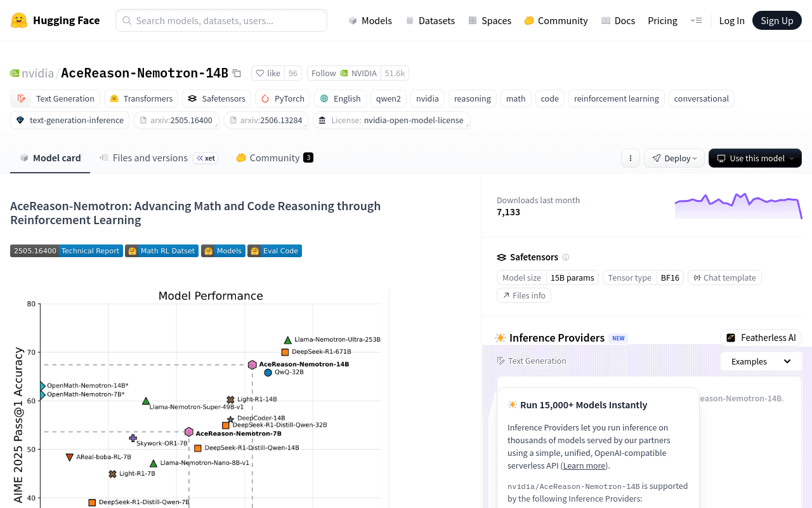Select the reinforcement learning tag

point(617,98)
